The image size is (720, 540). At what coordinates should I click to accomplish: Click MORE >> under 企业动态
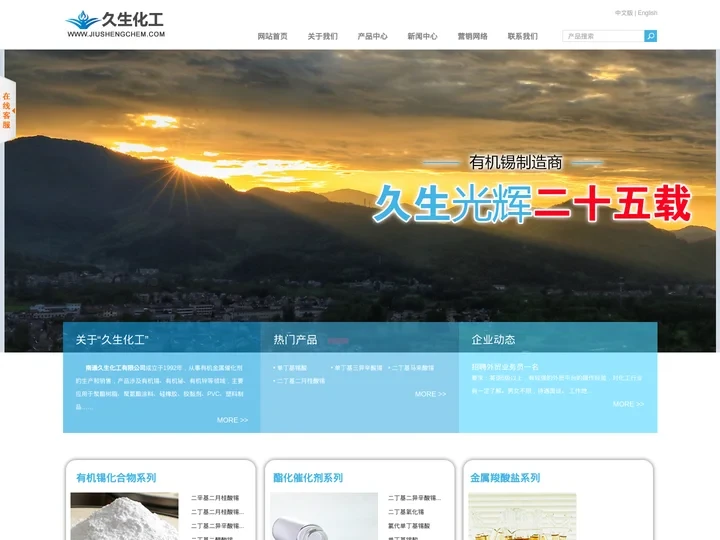628,404
